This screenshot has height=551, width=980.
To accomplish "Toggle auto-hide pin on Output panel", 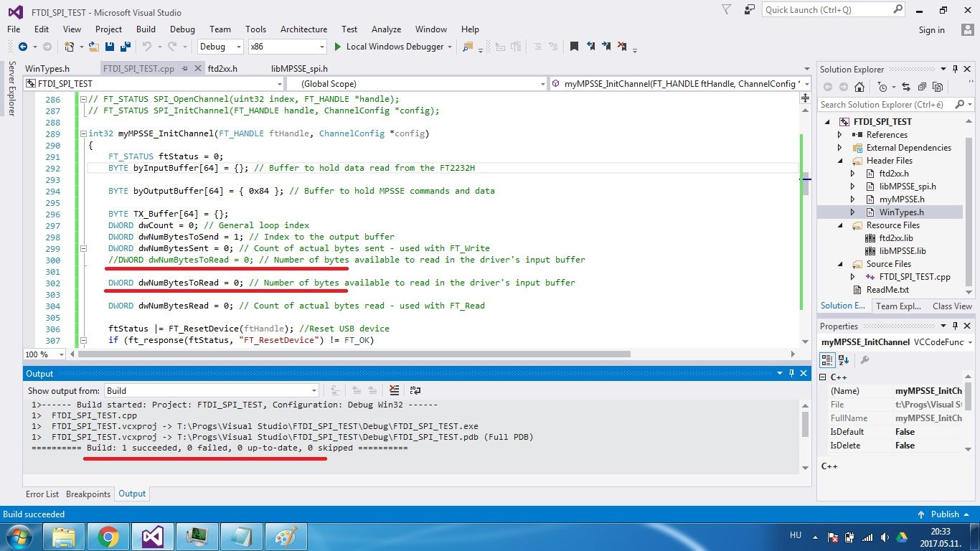I will point(792,373).
